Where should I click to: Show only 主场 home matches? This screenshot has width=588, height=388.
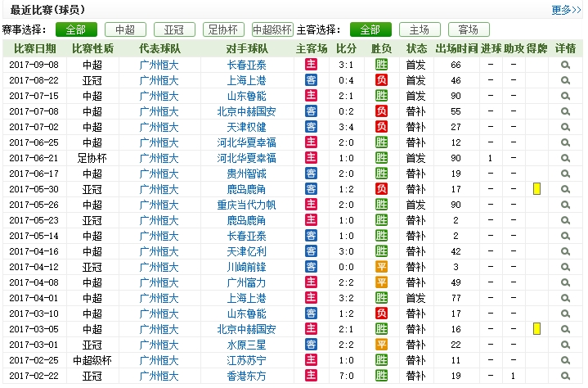tap(420, 29)
